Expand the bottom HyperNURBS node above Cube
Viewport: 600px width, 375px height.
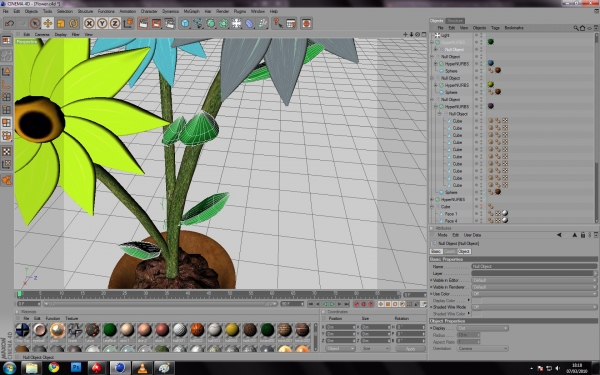pyautogui.click(x=432, y=199)
